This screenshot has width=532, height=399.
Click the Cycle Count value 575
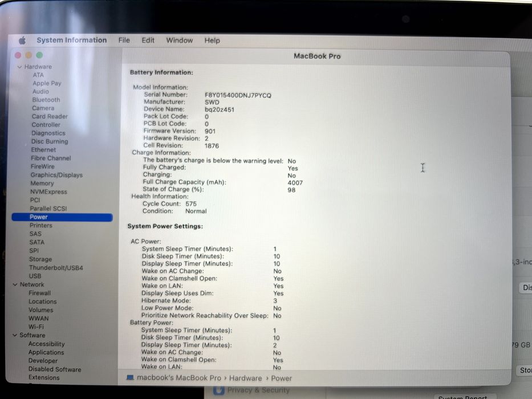click(191, 204)
